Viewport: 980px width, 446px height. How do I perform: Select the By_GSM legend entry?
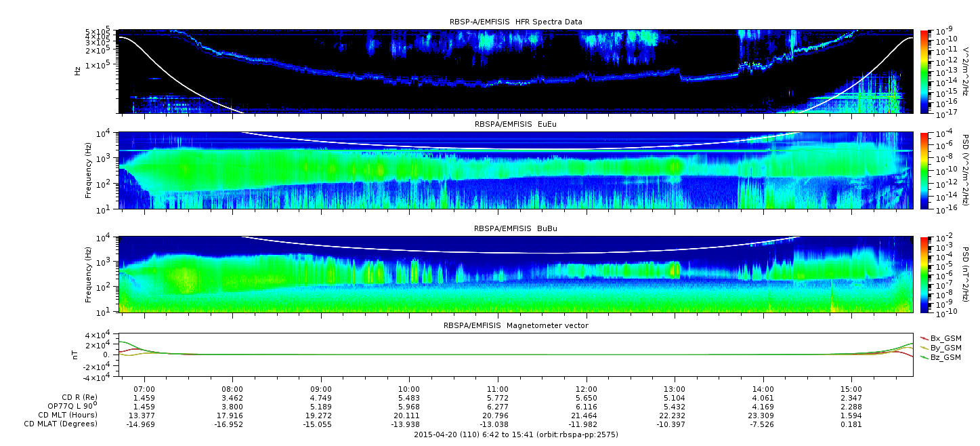point(945,348)
